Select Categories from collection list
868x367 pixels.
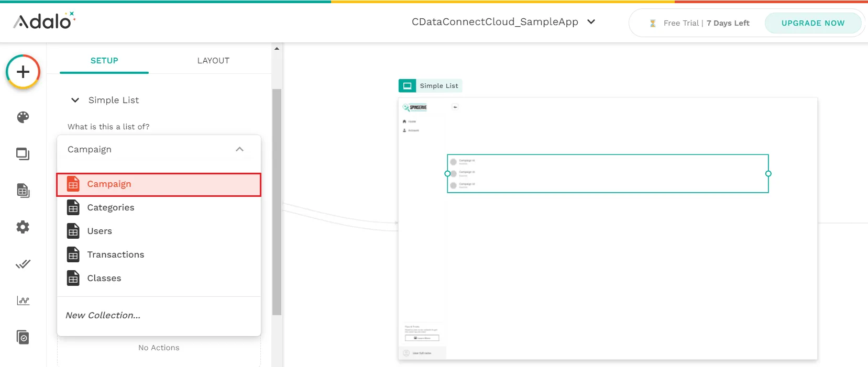click(x=111, y=208)
